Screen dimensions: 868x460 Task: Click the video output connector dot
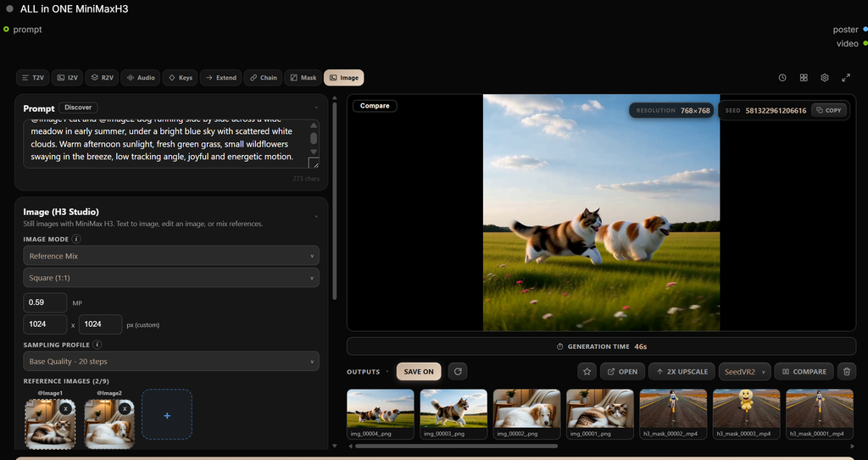coord(865,43)
